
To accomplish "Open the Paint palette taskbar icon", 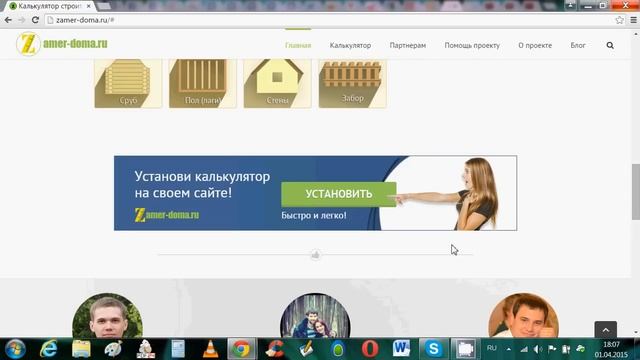I will point(113,349).
